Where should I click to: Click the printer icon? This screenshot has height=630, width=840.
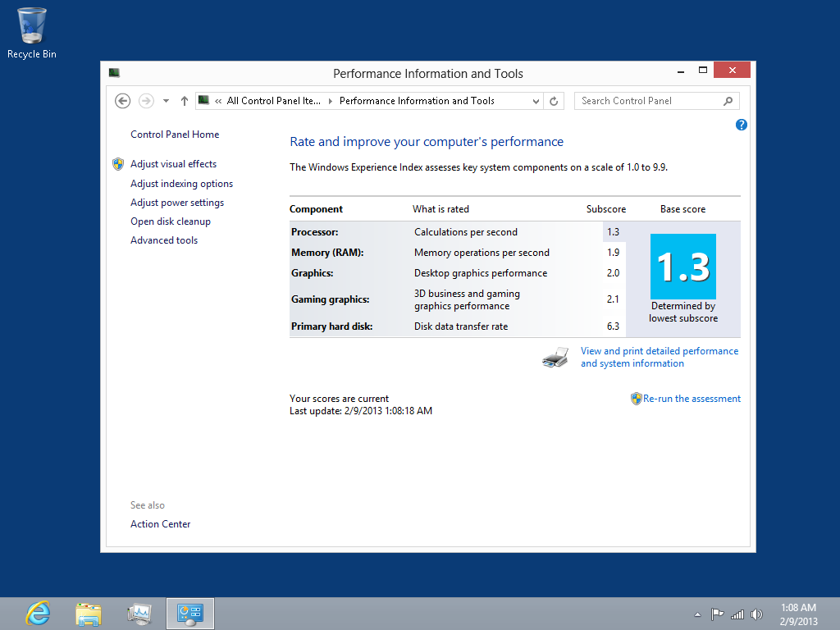[x=555, y=357]
